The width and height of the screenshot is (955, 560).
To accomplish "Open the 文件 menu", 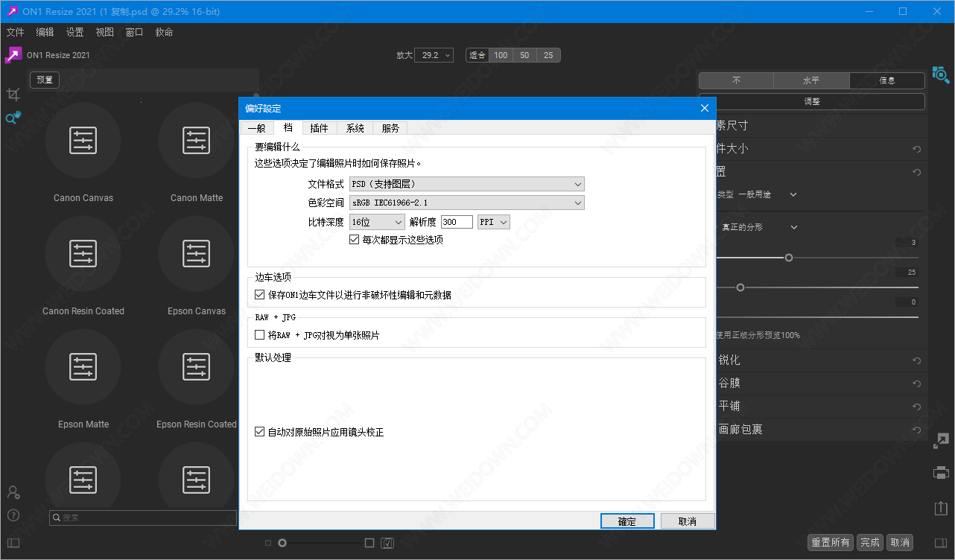I will 15,32.
